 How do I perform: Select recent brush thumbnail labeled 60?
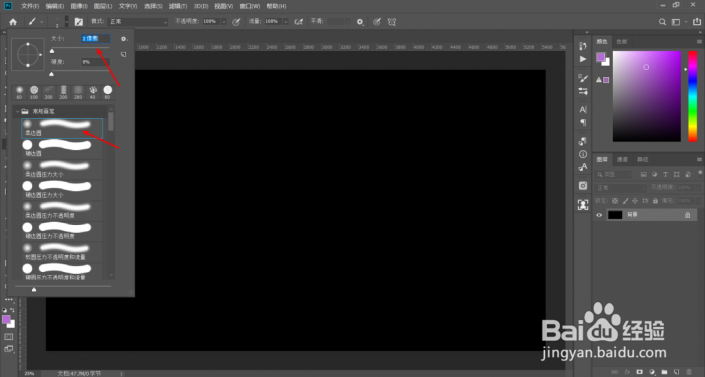point(19,92)
